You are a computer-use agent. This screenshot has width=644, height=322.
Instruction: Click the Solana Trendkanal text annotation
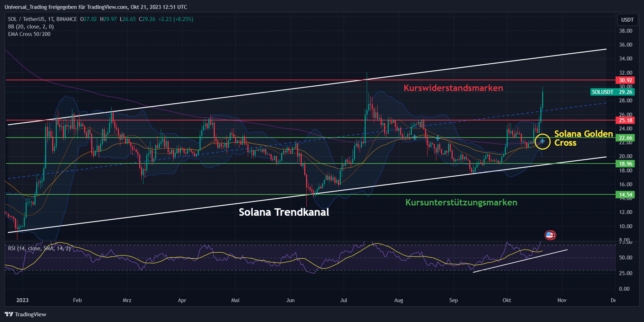[x=284, y=212]
